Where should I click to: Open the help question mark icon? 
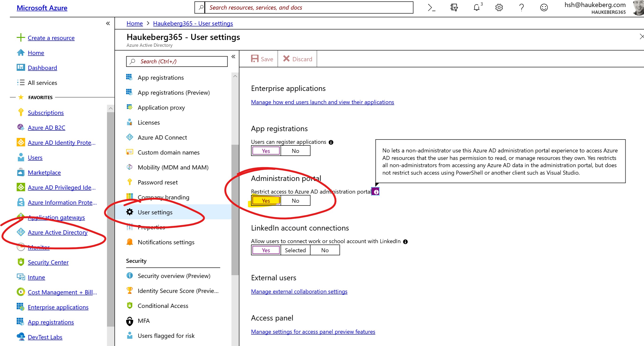(521, 7)
